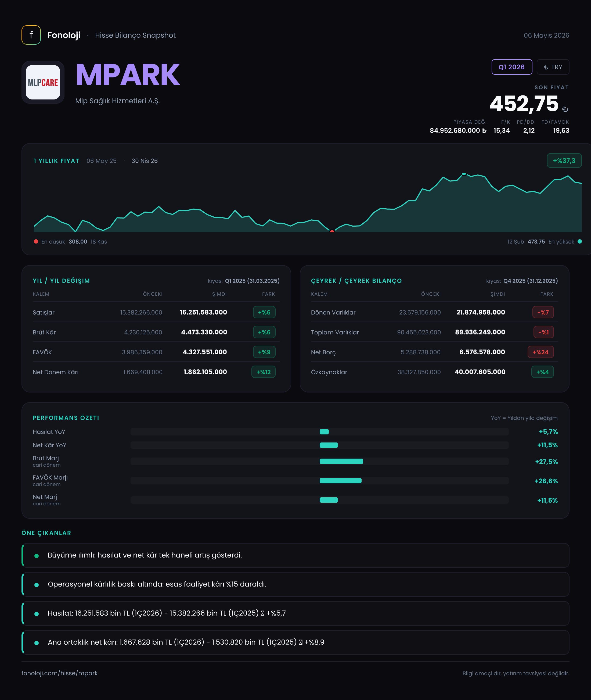Click the F/K value 15,34
591x700 pixels.
[502, 130]
